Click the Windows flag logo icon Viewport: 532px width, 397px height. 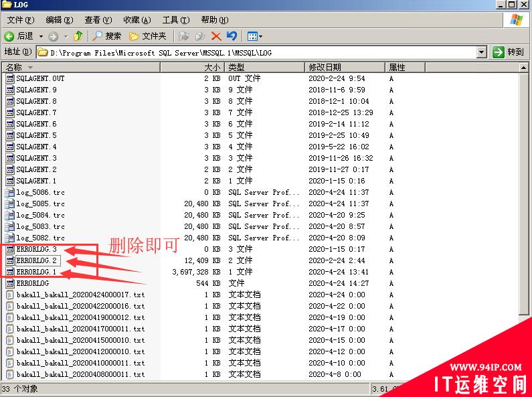(517, 20)
